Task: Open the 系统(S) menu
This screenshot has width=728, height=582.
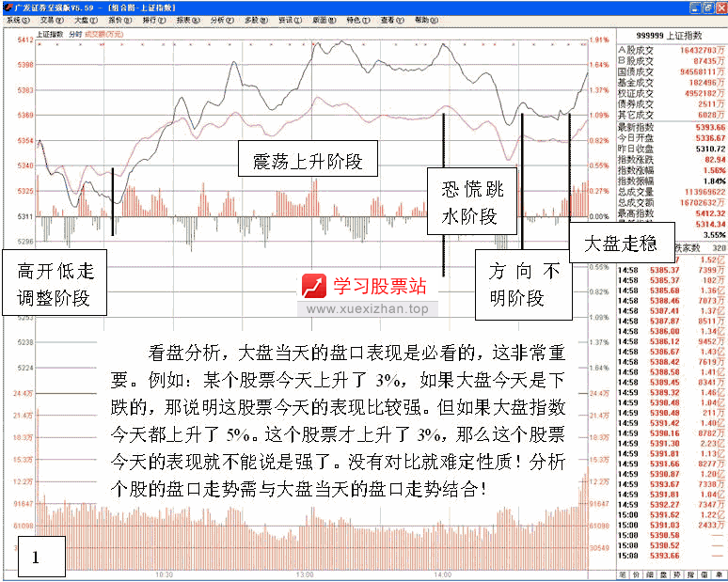Action: (18, 20)
